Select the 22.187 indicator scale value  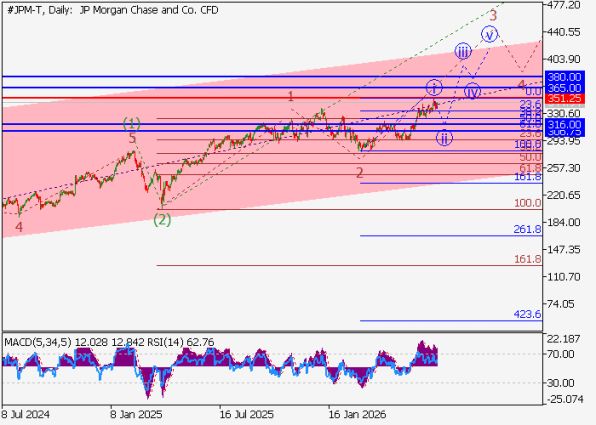tap(564, 339)
